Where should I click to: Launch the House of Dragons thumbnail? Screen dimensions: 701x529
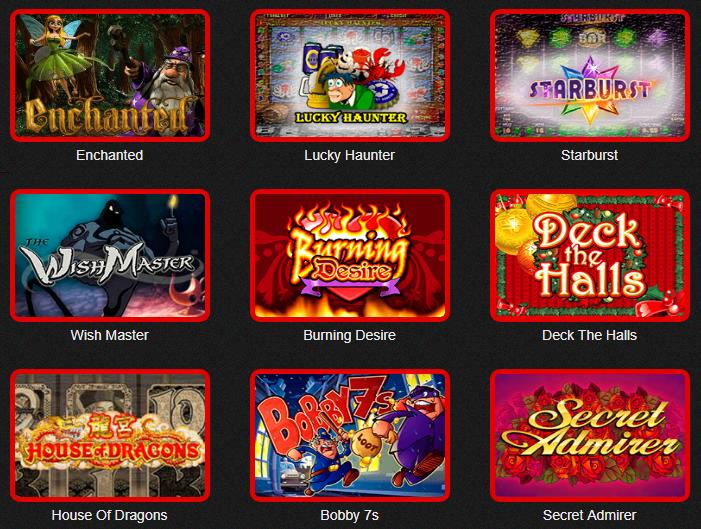point(110,435)
